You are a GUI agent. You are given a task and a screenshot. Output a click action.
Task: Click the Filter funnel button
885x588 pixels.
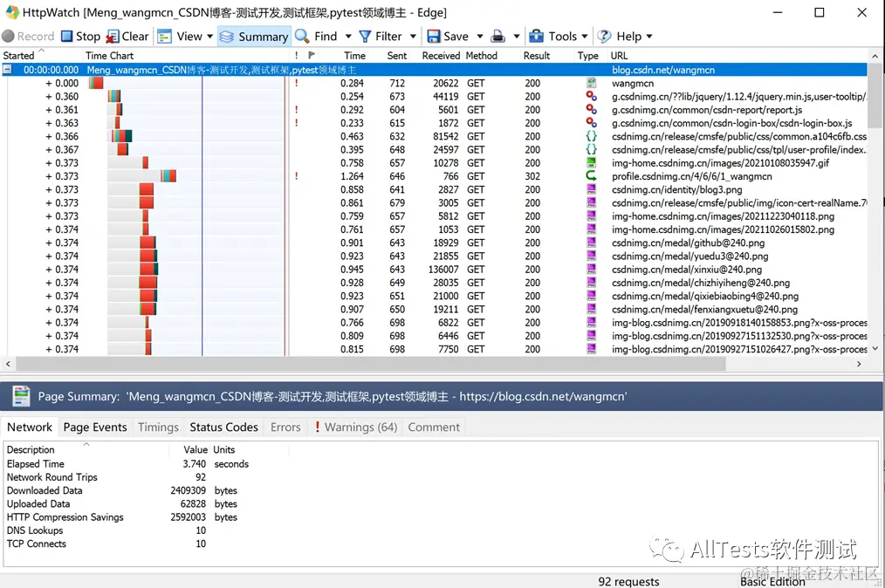(x=381, y=36)
